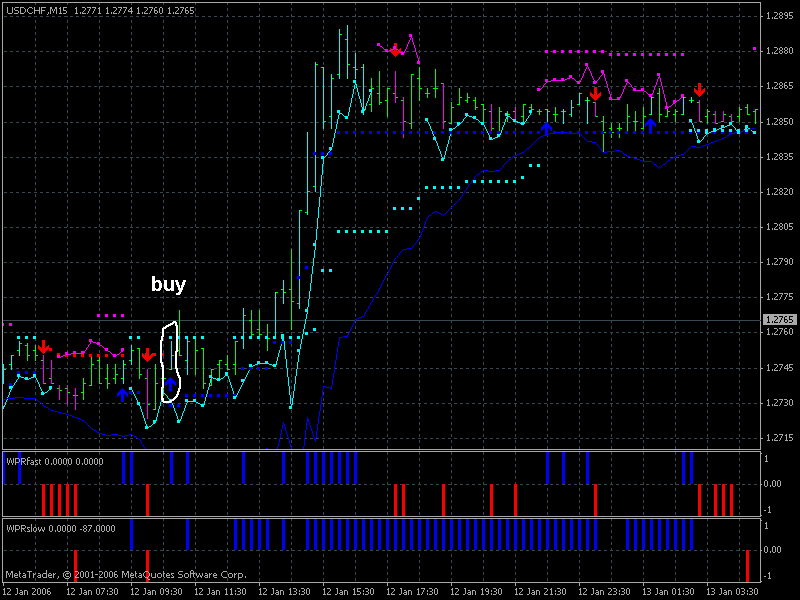Click the 12 Jan 19:30 time label
The width and height of the screenshot is (800, 600).
[477, 592]
